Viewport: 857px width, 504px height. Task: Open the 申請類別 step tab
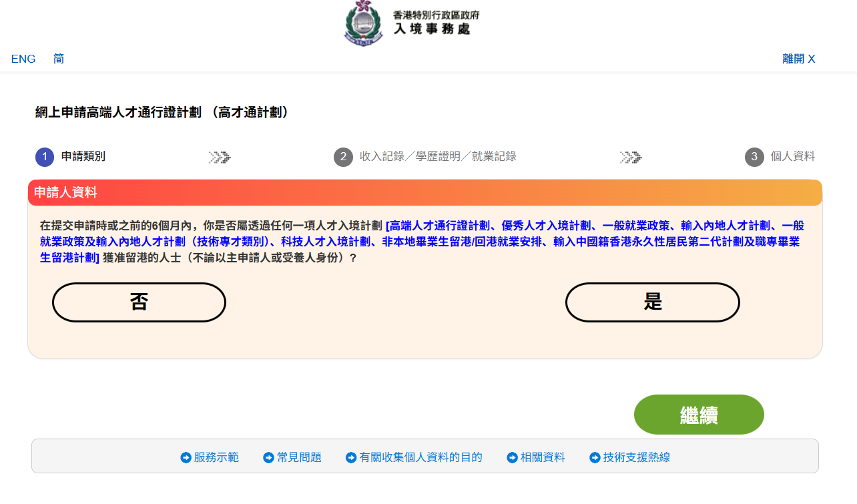click(83, 156)
